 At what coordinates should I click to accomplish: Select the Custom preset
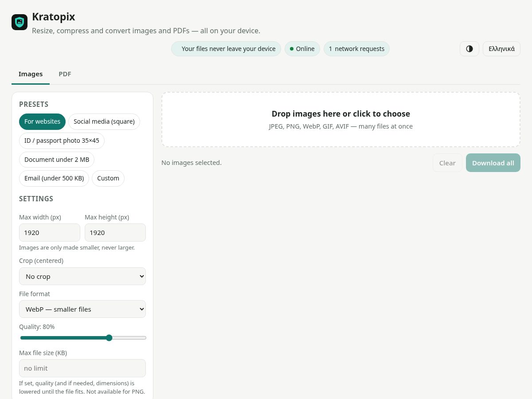108,178
